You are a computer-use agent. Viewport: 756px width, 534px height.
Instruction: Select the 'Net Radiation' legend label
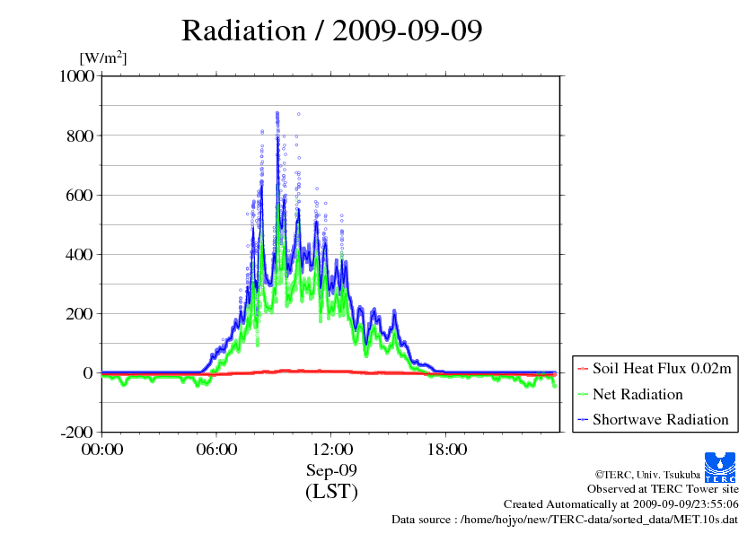[x=637, y=394]
